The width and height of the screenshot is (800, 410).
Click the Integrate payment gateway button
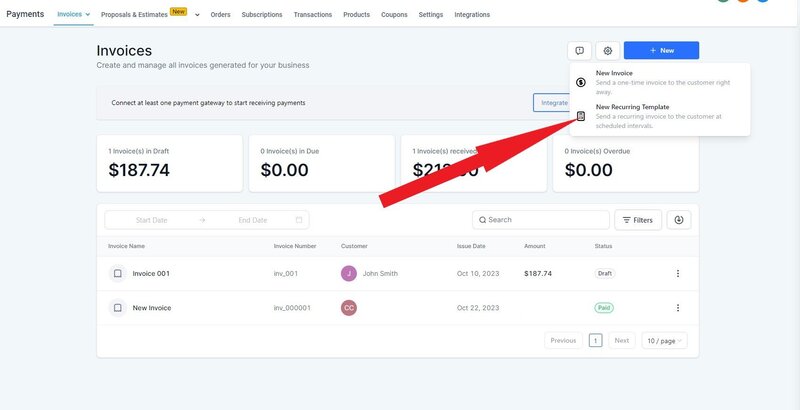(552, 102)
